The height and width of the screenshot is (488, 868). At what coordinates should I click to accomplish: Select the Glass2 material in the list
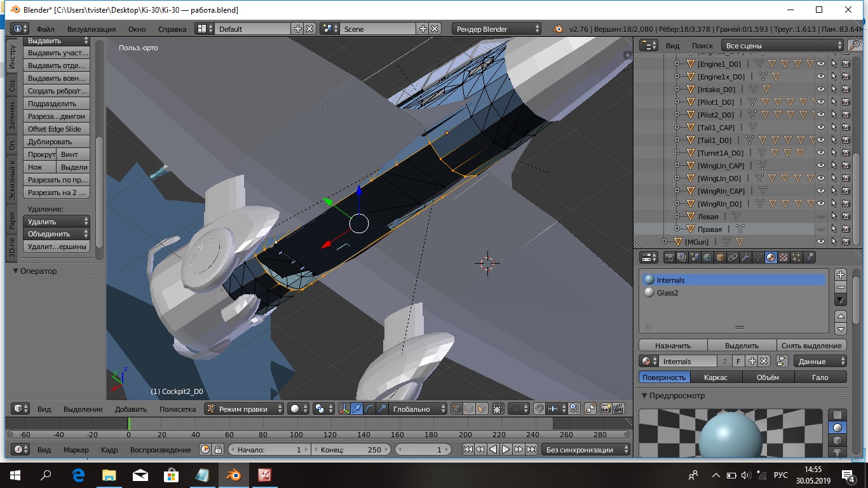667,293
